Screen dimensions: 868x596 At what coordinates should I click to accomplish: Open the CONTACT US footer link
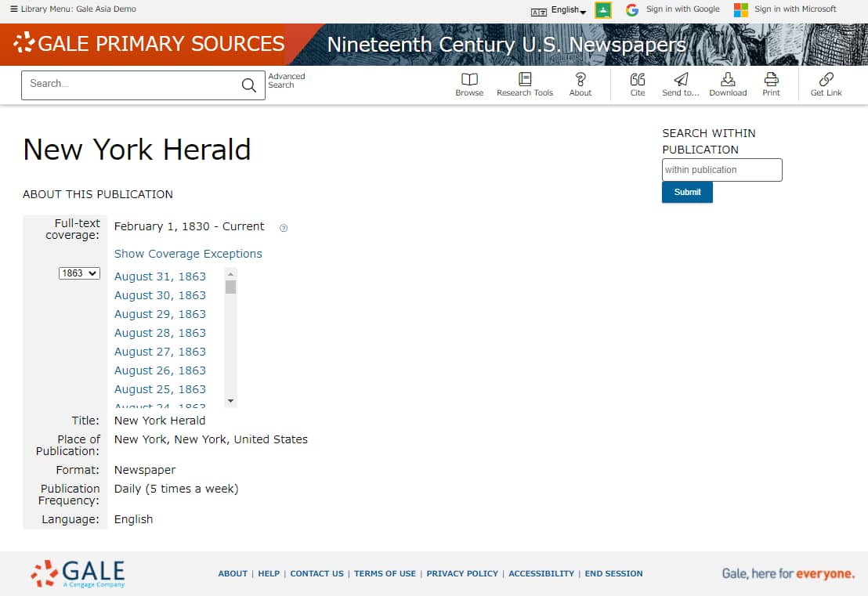pyautogui.click(x=316, y=573)
